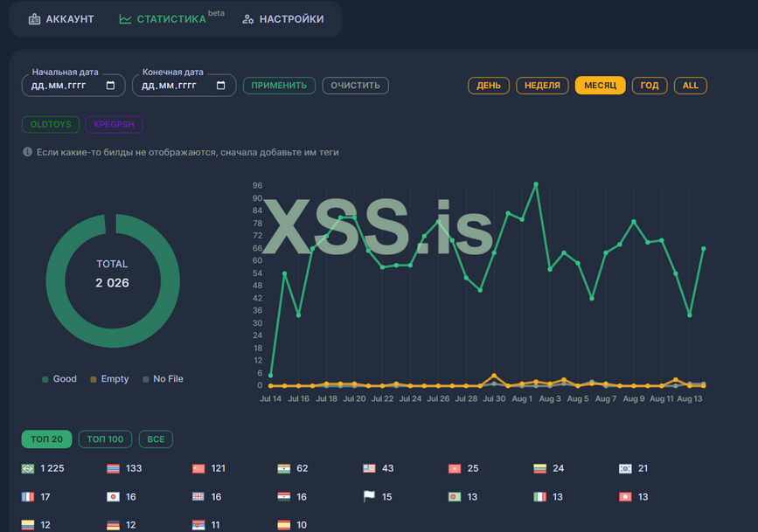Screen dimensions: 758x532
Task: Click the Aug 13 x-axis label
Action: tap(690, 398)
